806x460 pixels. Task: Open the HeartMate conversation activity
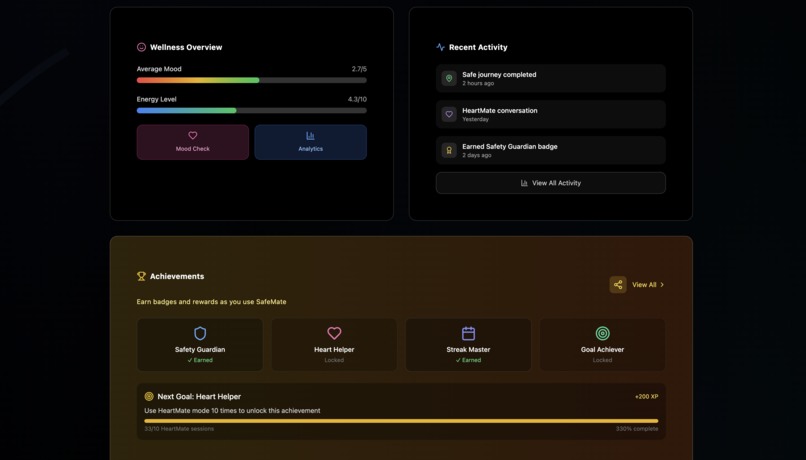(551, 114)
